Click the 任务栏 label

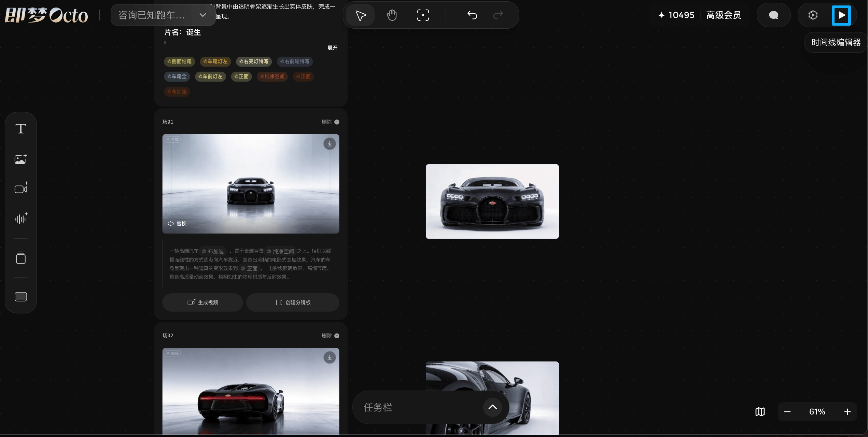tap(378, 407)
